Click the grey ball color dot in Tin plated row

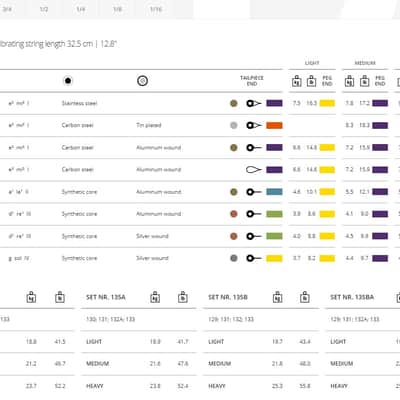click(x=234, y=125)
